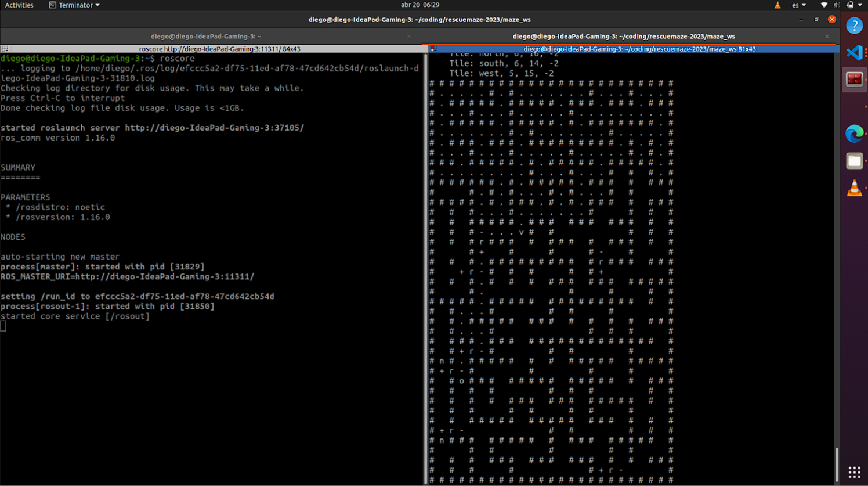Minimize the Terminator window
868x486 pixels.
click(x=801, y=19)
